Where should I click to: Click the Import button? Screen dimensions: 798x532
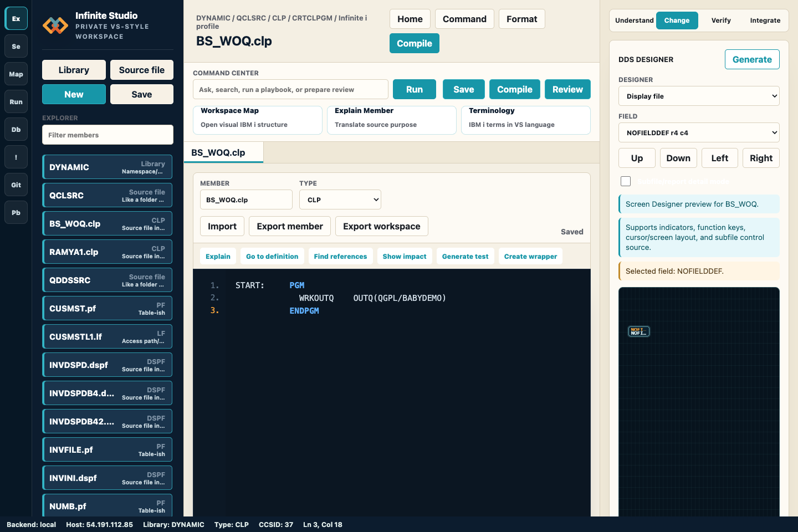click(222, 226)
